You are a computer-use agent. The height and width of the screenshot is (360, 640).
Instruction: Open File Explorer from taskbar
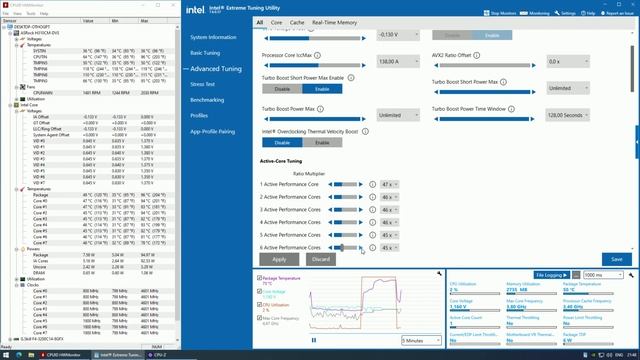click(31, 355)
